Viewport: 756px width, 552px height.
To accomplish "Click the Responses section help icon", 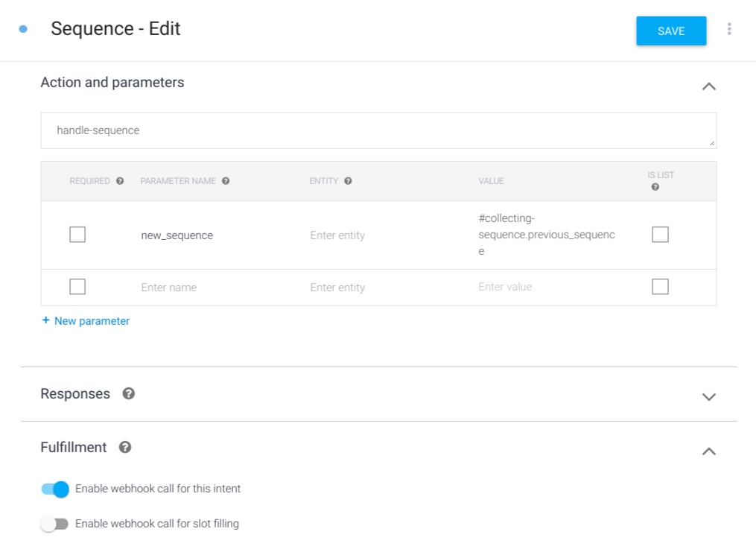I will point(128,394).
